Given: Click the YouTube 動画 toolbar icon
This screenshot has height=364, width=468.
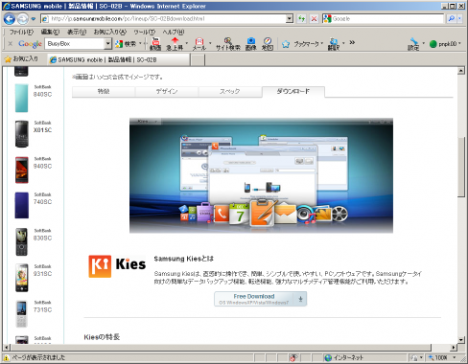Looking at the screenshot, I should tap(155, 44).
